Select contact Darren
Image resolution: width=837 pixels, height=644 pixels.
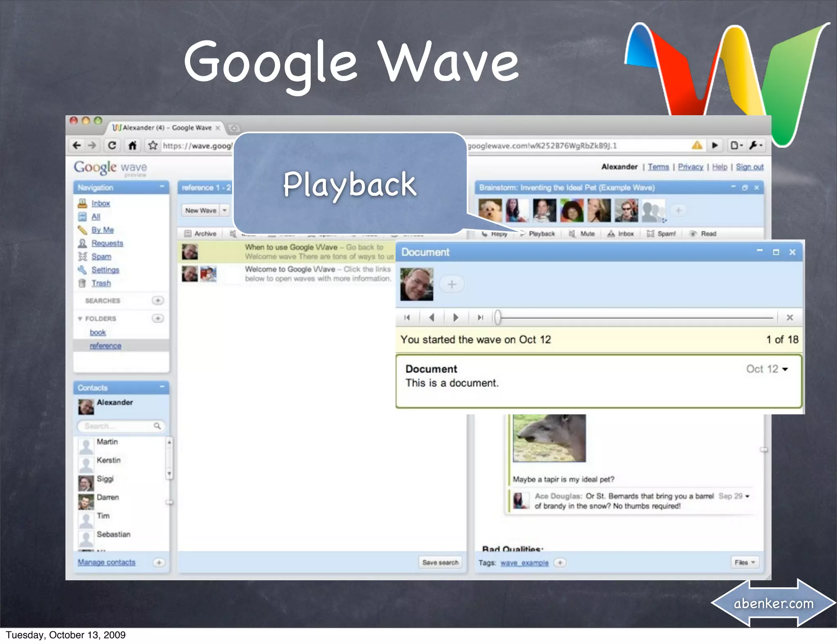[x=108, y=497]
